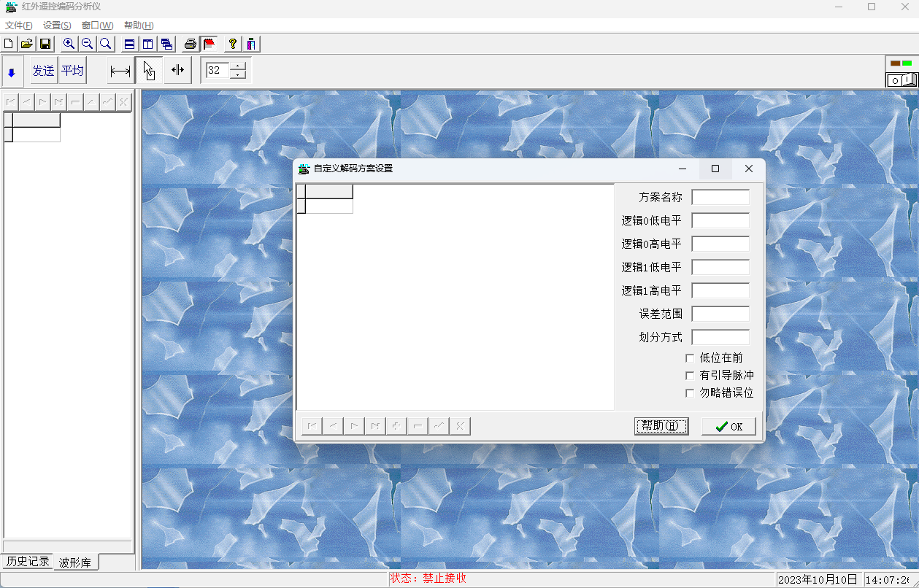Click the 逻辑0高电平 input field
Image resolution: width=919 pixels, height=588 pixels.
click(x=720, y=244)
